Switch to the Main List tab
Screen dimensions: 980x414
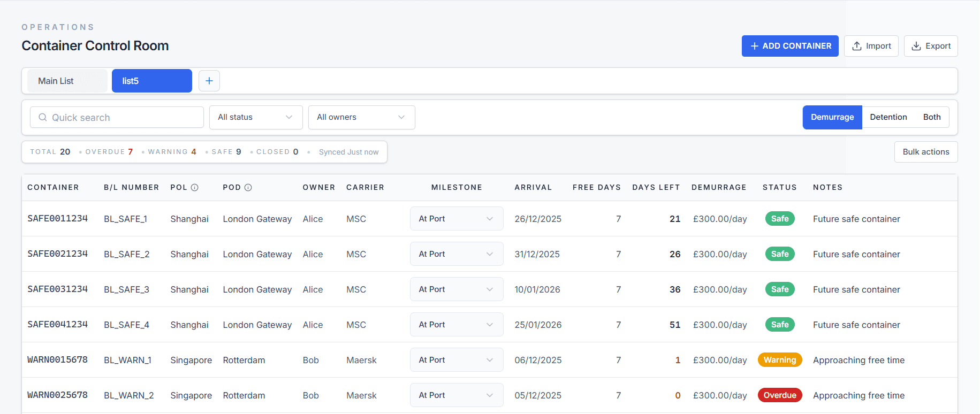click(67, 81)
